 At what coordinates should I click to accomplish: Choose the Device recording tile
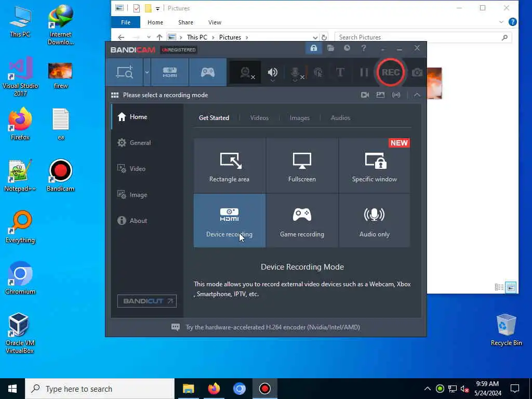(229, 220)
